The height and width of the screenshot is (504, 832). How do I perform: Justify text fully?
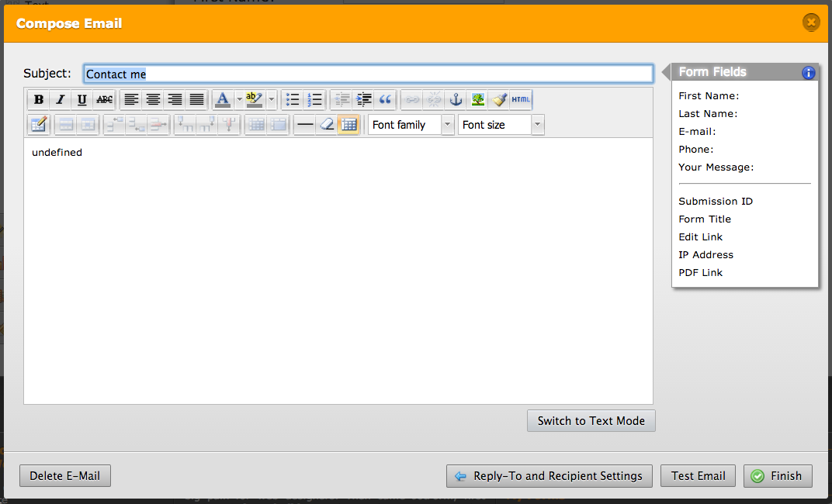coord(197,99)
